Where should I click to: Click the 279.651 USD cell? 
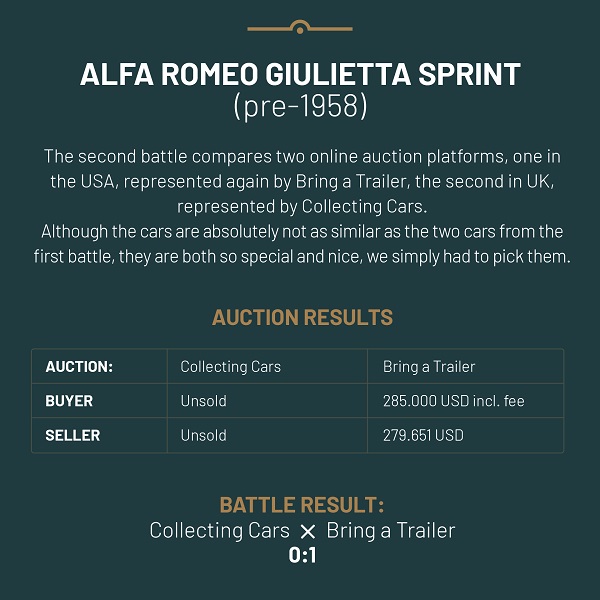point(465,435)
